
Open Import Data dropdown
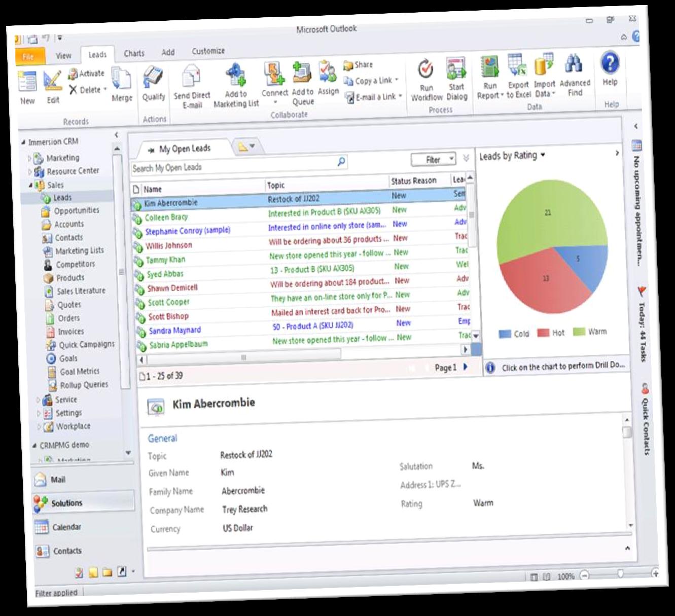coord(553,93)
